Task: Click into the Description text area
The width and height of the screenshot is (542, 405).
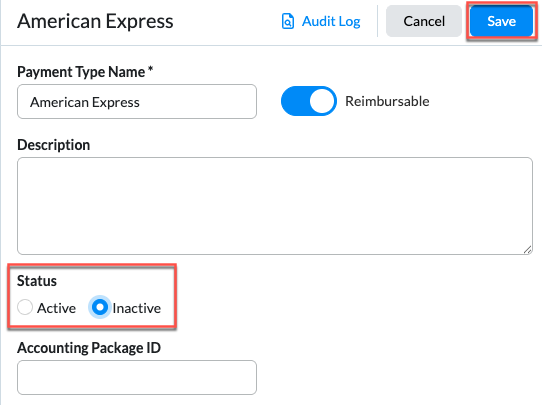Action: coord(275,206)
